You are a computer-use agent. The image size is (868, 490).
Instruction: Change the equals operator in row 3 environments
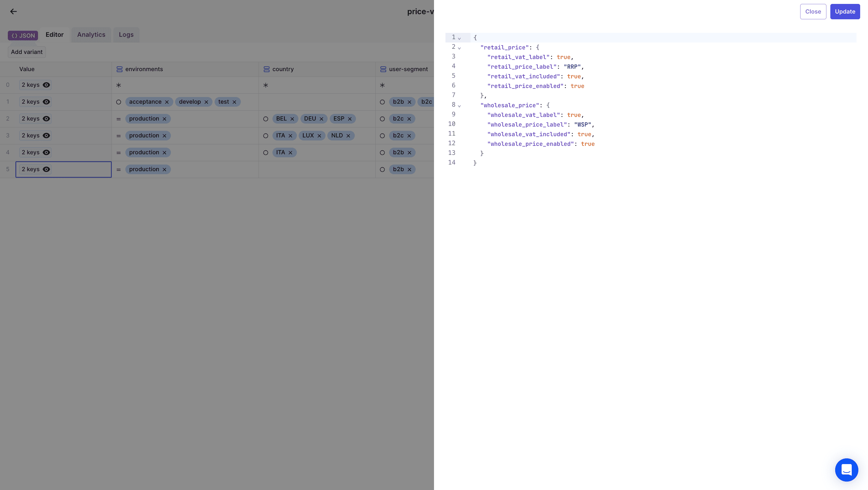tap(119, 136)
